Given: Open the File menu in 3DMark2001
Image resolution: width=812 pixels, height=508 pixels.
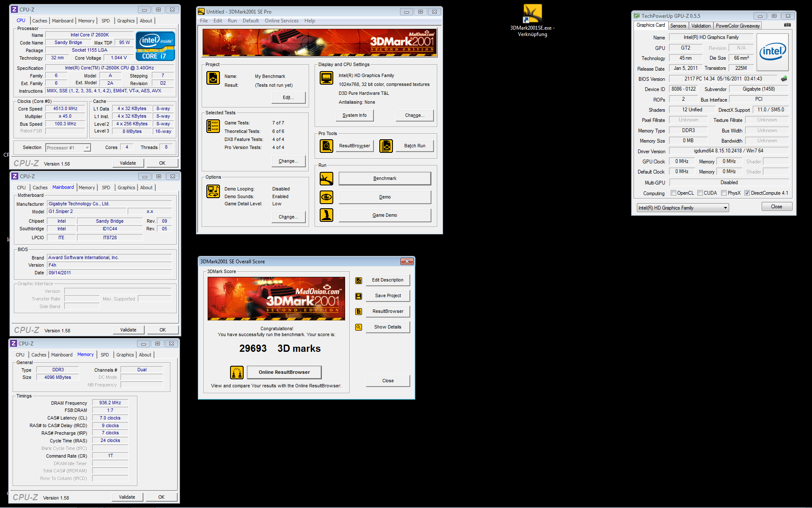Looking at the screenshot, I should pyautogui.click(x=204, y=21).
